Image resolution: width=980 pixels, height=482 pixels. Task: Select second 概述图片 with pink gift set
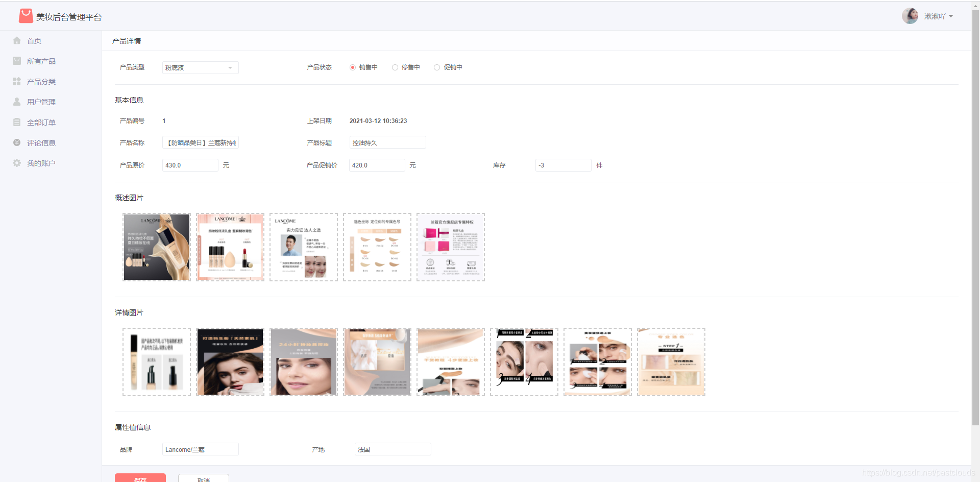(230, 247)
